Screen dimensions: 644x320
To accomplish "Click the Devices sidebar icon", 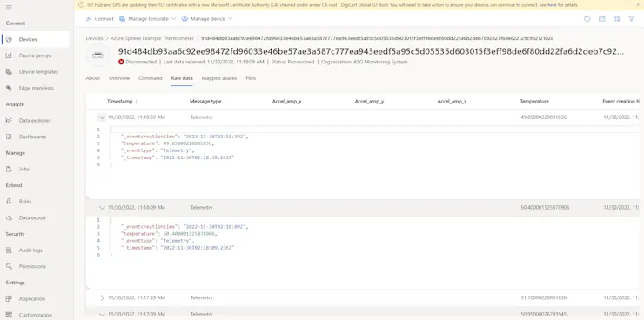I will [x=9, y=39].
